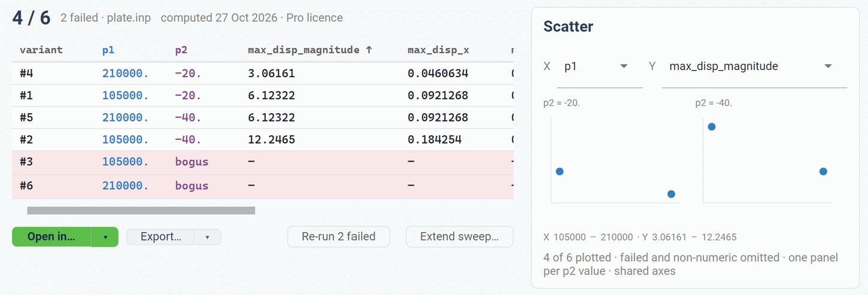Image resolution: width=868 pixels, height=295 pixels.
Task: Click the 4 / 6 result count
Action: (32, 17)
